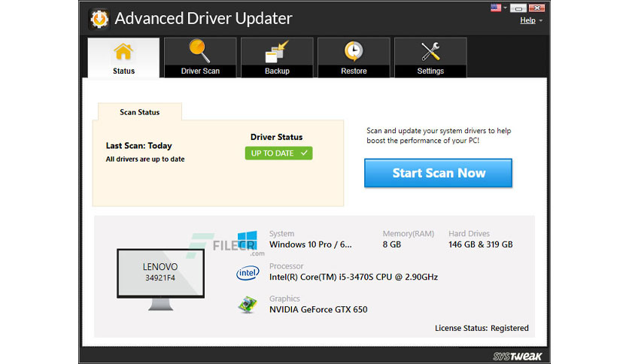Image resolution: width=629 pixels, height=364 pixels.
Task: Click 'All drivers are up to date' text
Action: click(145, 159)
